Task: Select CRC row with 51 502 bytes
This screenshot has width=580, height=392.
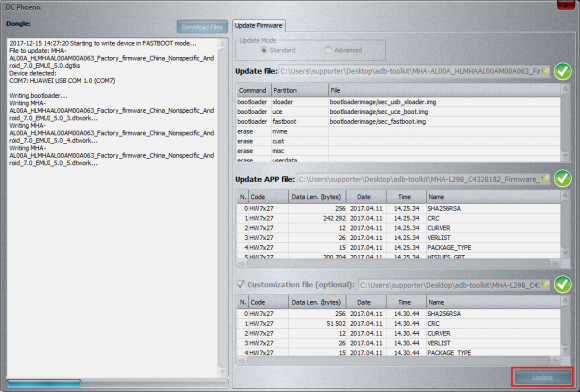Action: [398, 324]
